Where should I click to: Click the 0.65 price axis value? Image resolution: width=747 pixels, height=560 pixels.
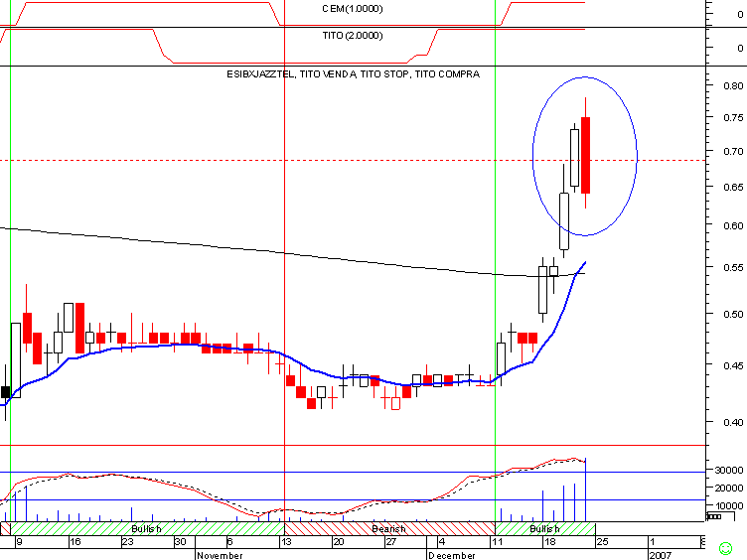[733, 187]
